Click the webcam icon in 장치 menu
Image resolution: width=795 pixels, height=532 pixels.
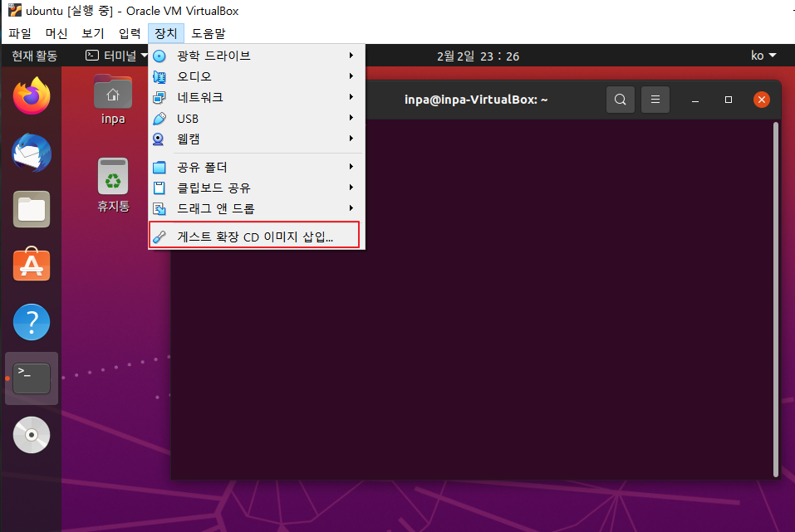(159, 139)
